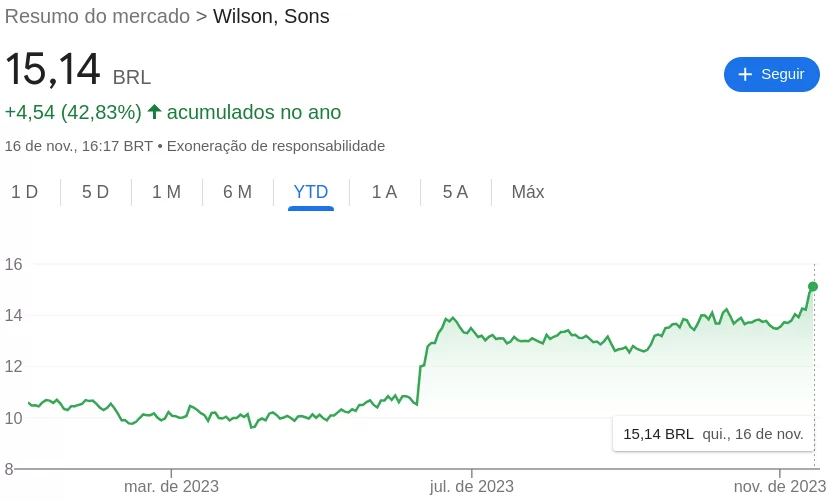Screen dimensions: 829x502
Task: Show the 5 A chart range
Action: point(455,192)
